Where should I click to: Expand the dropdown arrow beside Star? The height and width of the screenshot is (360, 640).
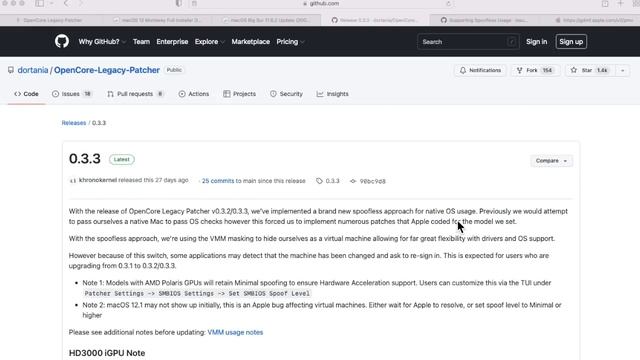coord(622,70)
